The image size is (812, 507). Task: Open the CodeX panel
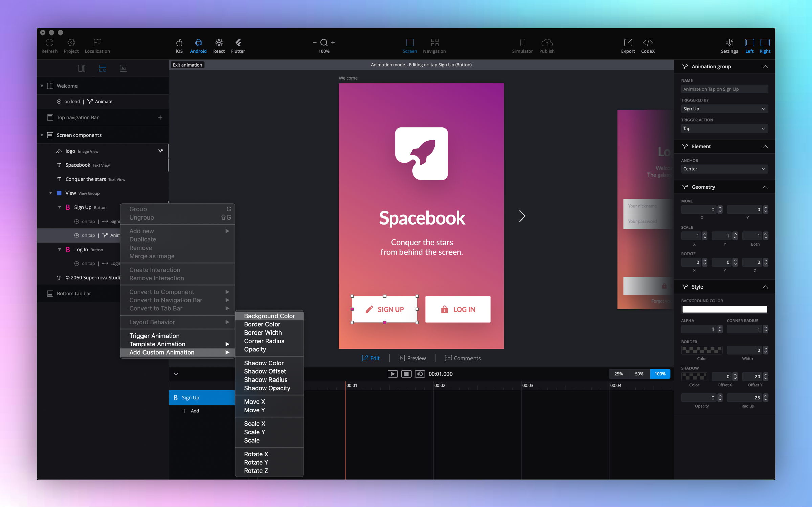point(648,43)
